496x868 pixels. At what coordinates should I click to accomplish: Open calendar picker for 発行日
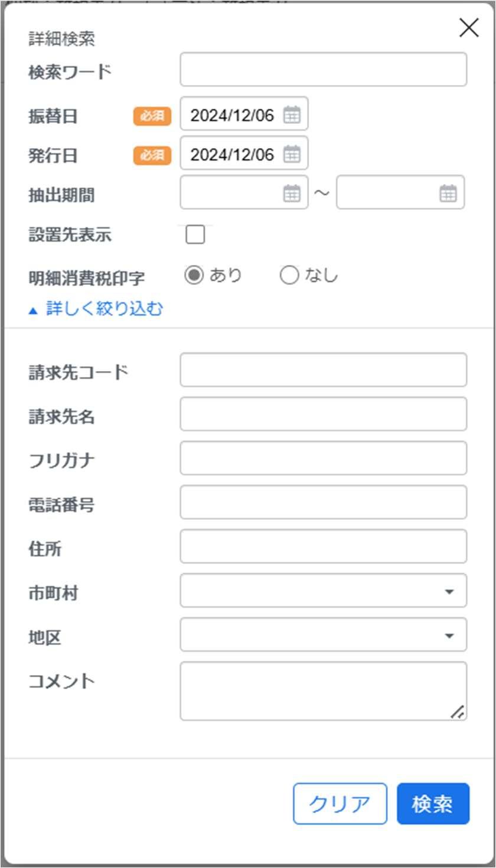click(292, 155)
